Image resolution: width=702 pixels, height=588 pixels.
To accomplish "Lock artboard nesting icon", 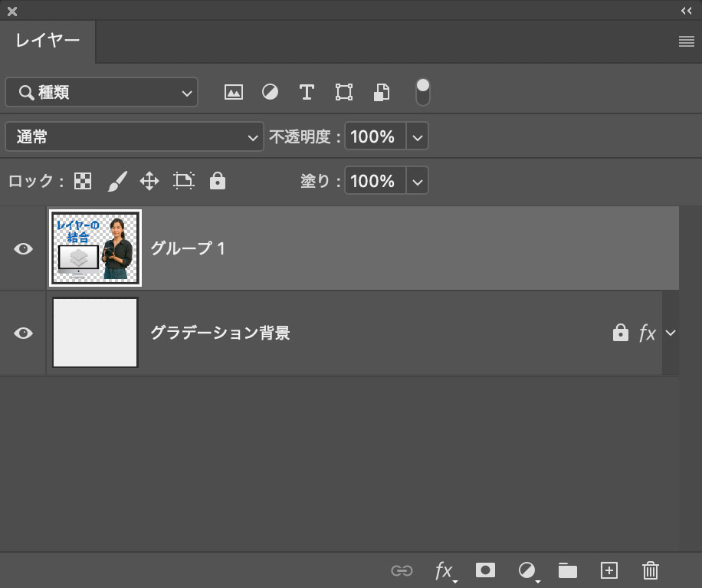I will coord(184,181).
